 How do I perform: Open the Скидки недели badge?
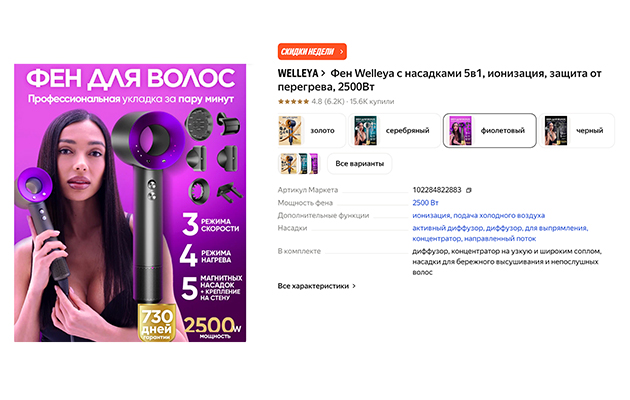pos(312,52)
